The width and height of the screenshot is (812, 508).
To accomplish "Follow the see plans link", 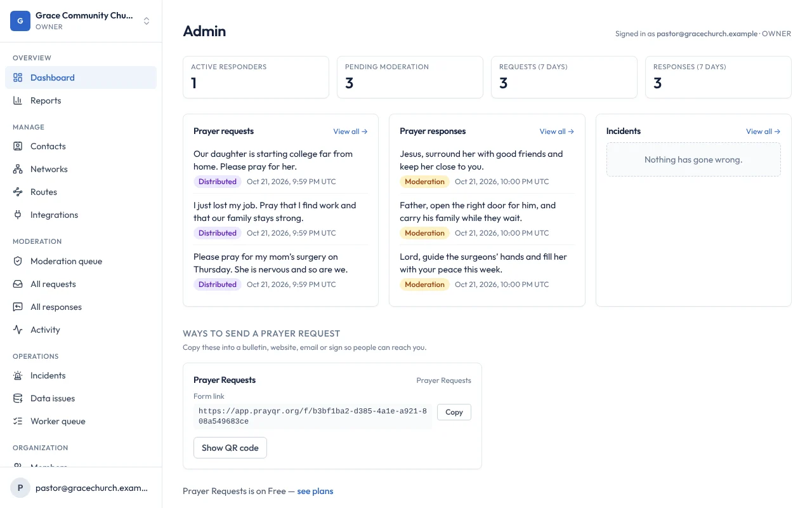I will (315, 491).
